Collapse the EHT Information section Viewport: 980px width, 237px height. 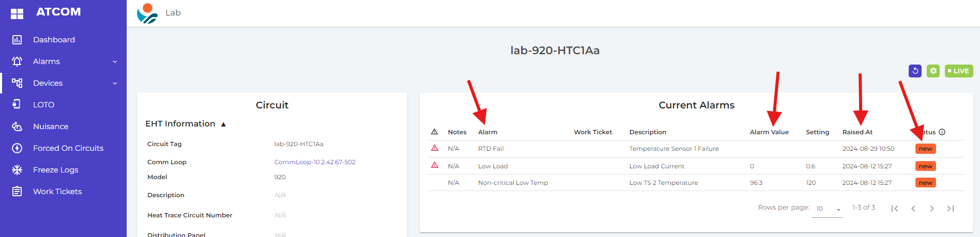tap(223, 124)
